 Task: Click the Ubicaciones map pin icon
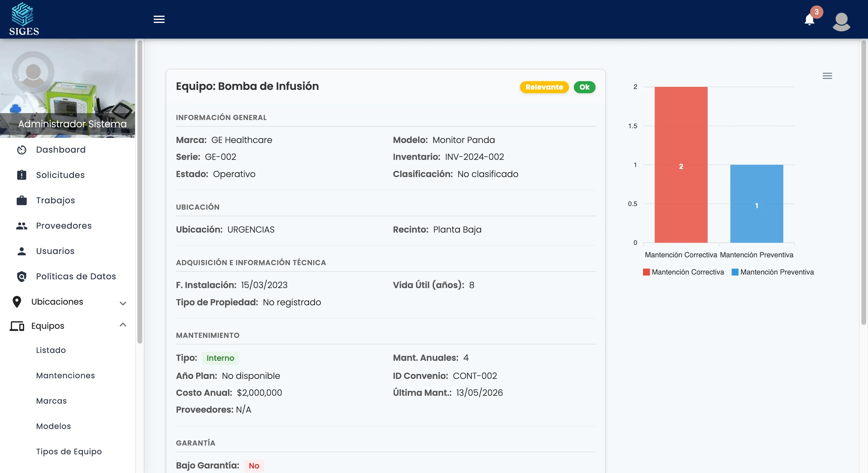coord(17,302)
